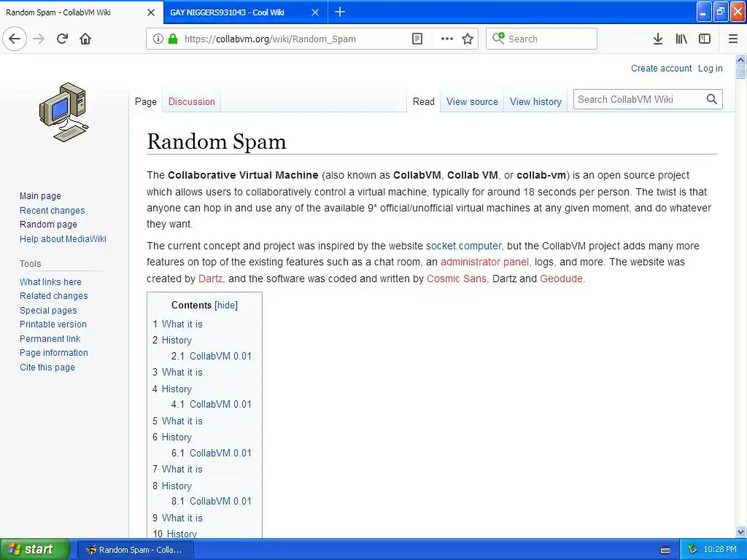Toggle reader view icon in address bar
Viewport: 747px width, 560px height.
point(417,39)
